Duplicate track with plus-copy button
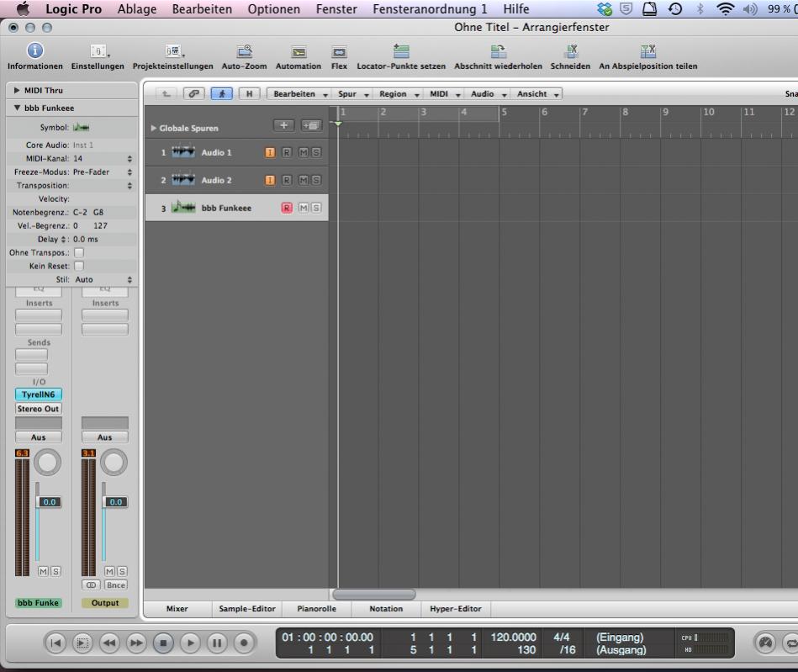Screen dimensions: 798x672 pos(311,125)
